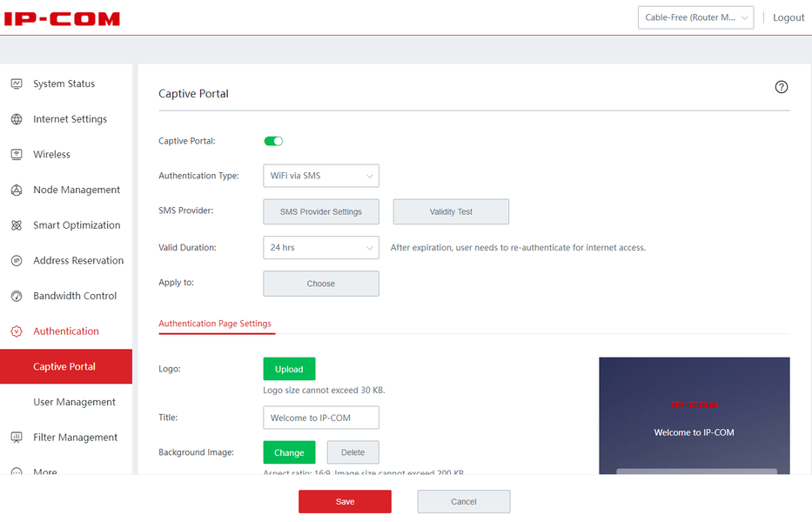Select Captive Portal submenu item
The image size is (812, 522).
66,366
